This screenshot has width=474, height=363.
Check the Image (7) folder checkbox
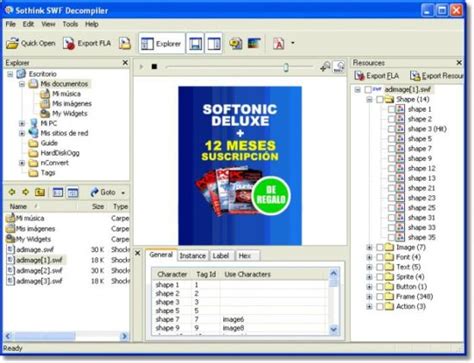click(380, 247)
